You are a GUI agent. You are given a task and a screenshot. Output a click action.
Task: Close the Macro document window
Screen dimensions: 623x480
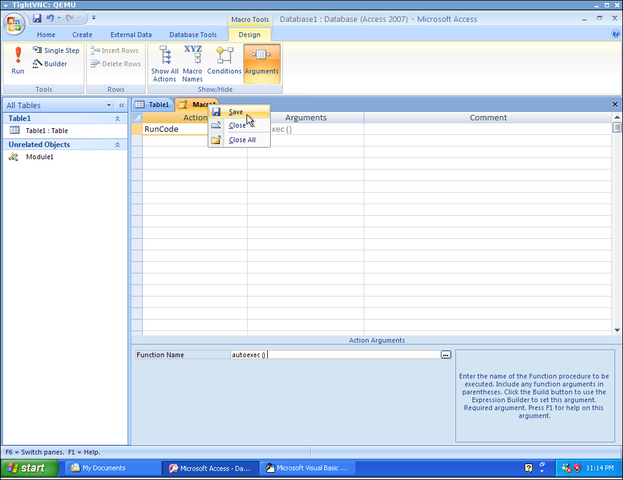[615, 104]
